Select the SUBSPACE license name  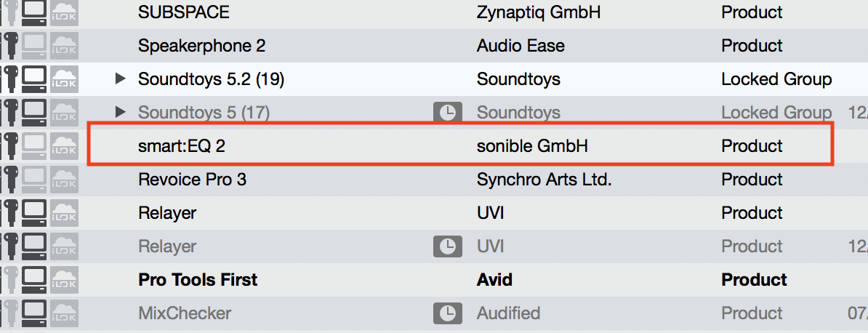[x=183, y=12]
